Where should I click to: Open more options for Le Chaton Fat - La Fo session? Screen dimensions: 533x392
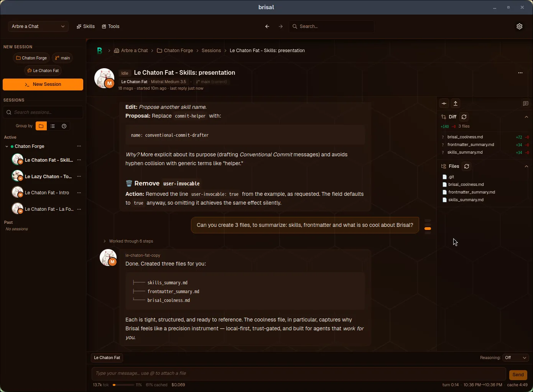(79, 209)
